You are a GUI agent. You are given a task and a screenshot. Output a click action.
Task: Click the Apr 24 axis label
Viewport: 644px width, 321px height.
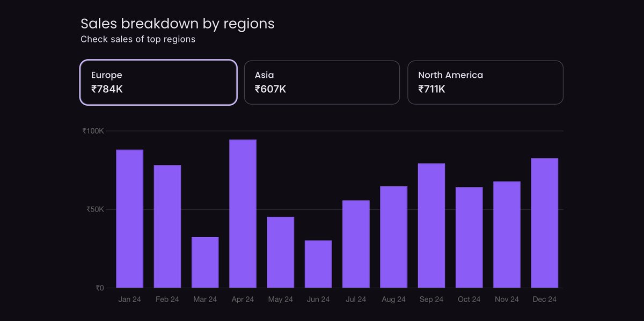(x=243, y=300)
